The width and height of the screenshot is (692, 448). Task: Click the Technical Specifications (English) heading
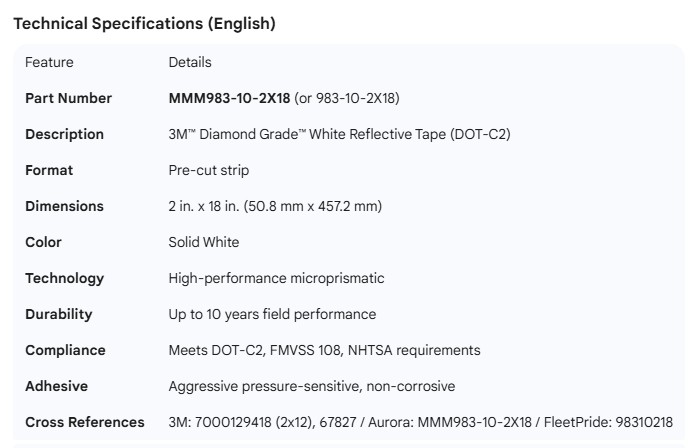point(144,24)
